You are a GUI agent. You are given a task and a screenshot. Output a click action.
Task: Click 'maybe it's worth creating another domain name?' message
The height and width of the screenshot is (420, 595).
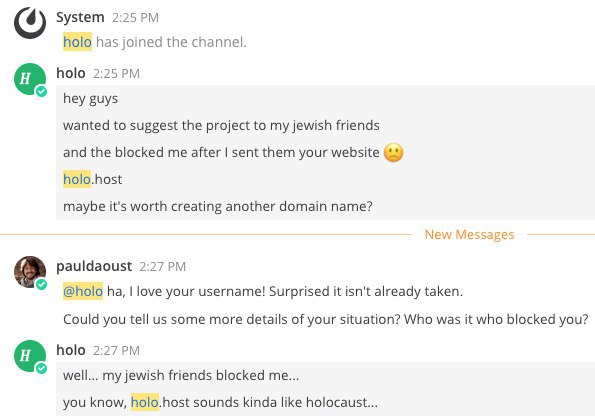coord(218,206)
